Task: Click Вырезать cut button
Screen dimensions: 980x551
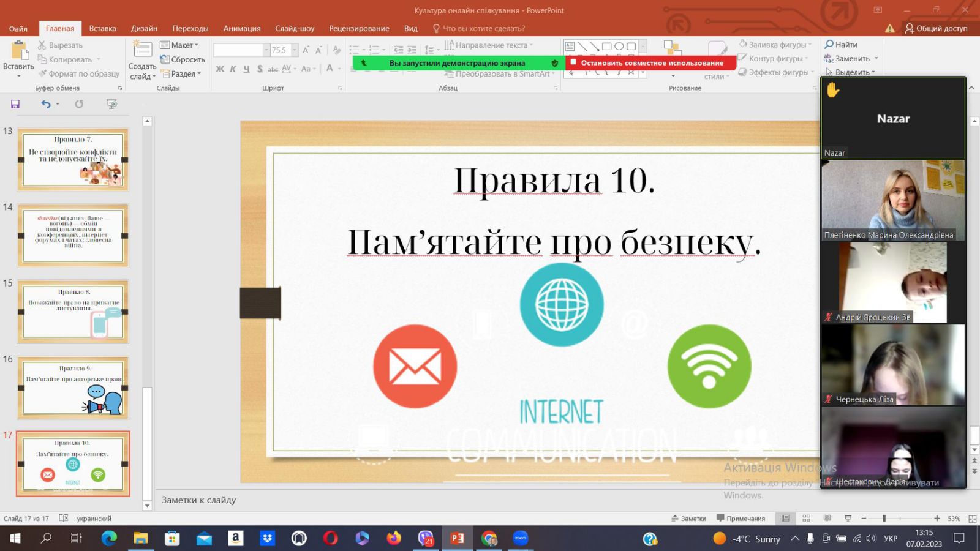Action: coord(60,45)
